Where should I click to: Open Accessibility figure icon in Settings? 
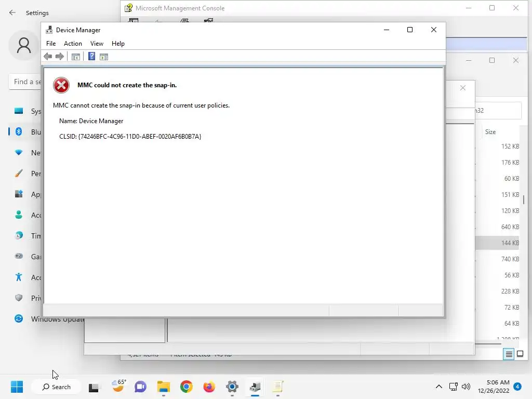(x=19, y=277)
